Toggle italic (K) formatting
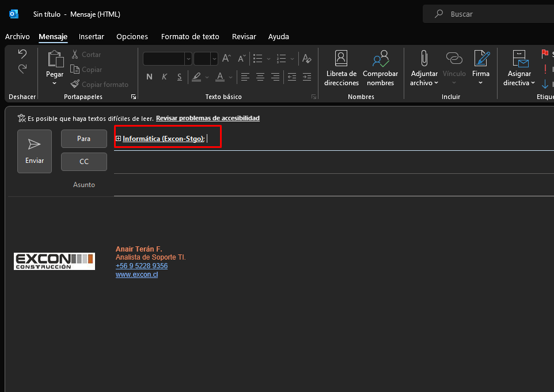 point(164,77)
